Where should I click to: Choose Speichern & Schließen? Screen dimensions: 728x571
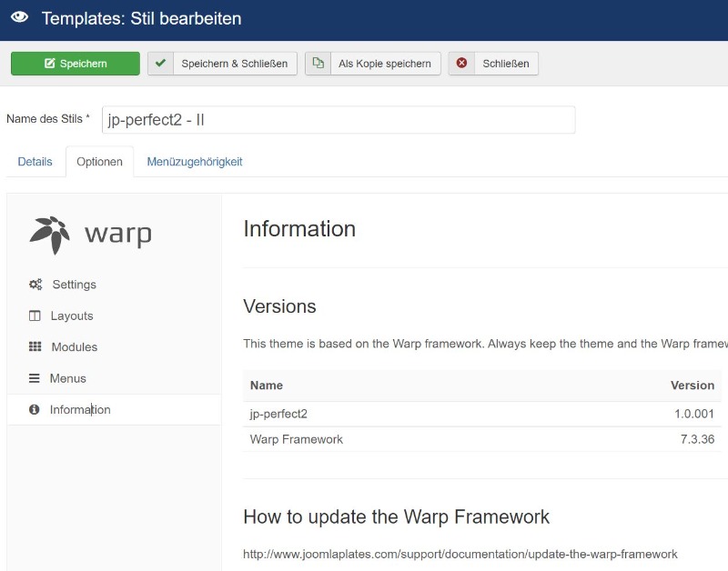click(x=222, y=64)
